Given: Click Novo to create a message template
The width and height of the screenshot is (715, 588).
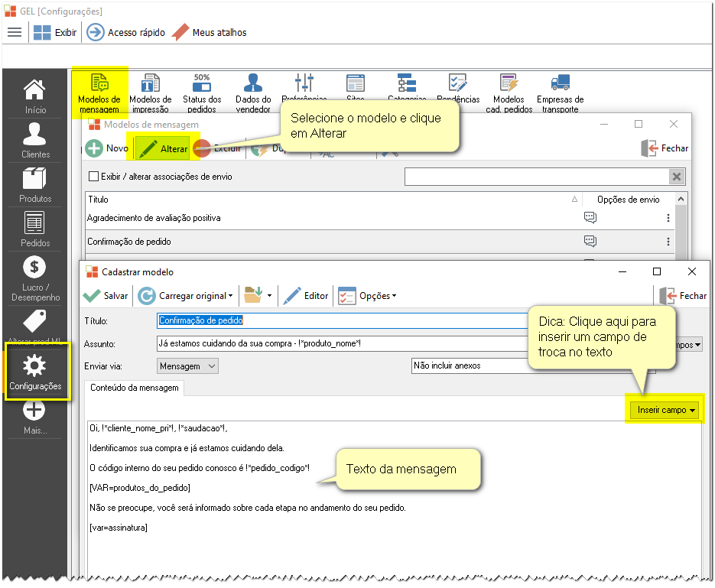Looking at the screenshot, I should click(107, 148).
